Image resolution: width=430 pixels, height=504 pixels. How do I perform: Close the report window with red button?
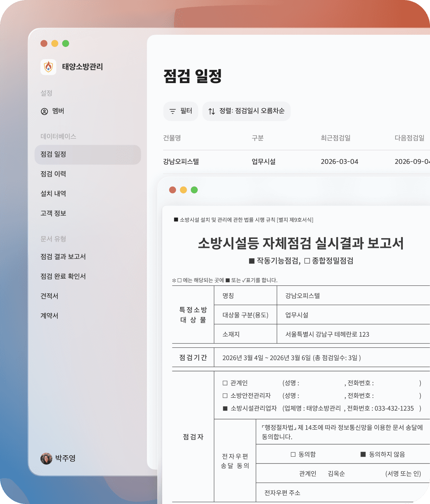[x=173, y=190]
